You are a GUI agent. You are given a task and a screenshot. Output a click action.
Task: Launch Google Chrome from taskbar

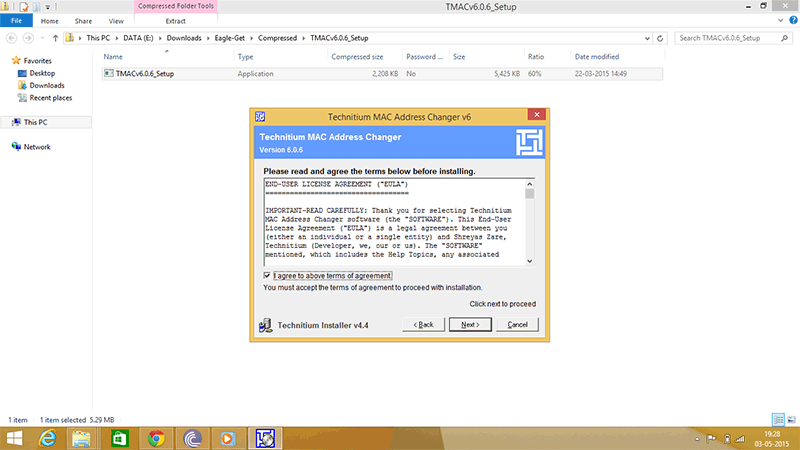tap(155, 437)
